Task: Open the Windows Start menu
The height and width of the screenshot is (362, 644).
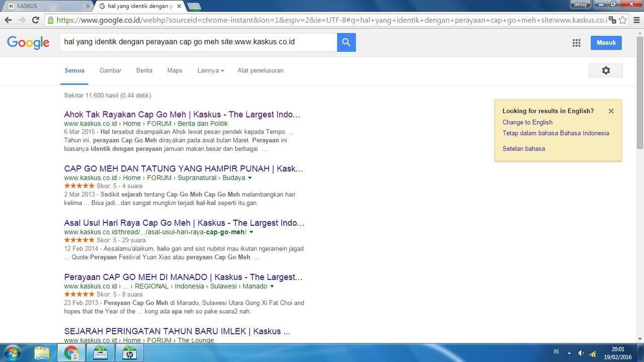Action: pos(13,352)
